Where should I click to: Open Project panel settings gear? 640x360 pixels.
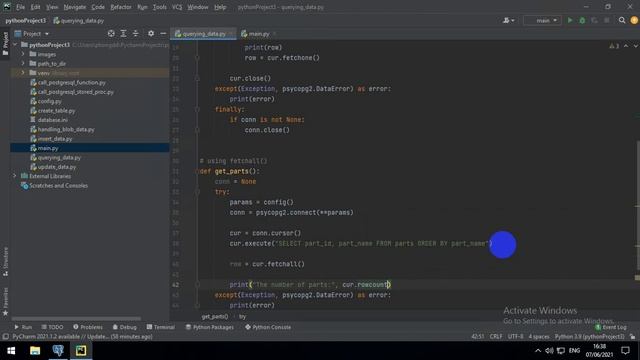tap(151, 33)
